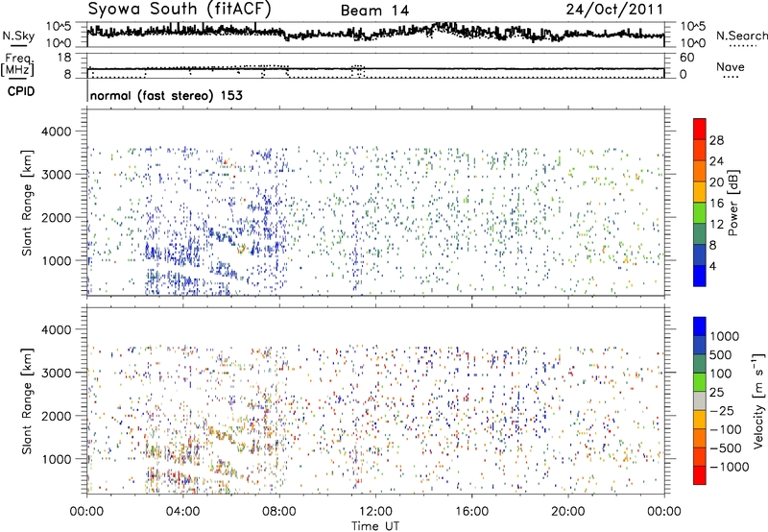This screenshot has height=532, width=768.
Task: Click the 'Freq. [MHz]' axis label
Action: coord(19,64)
